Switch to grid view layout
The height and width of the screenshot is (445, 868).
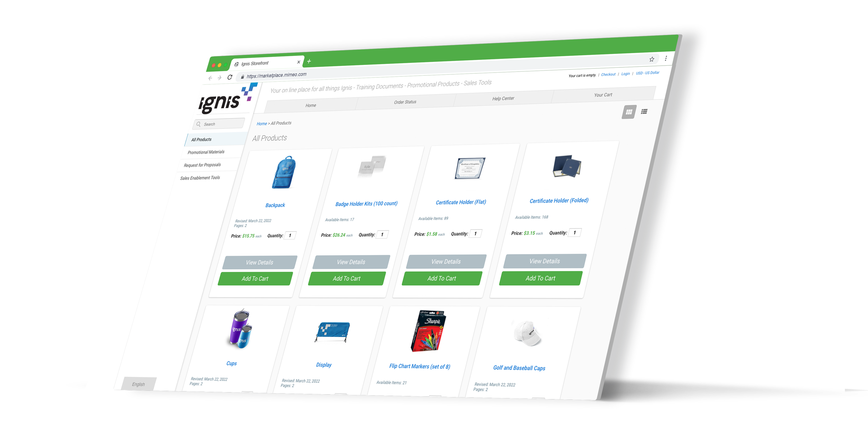click(x=629, y=112)
